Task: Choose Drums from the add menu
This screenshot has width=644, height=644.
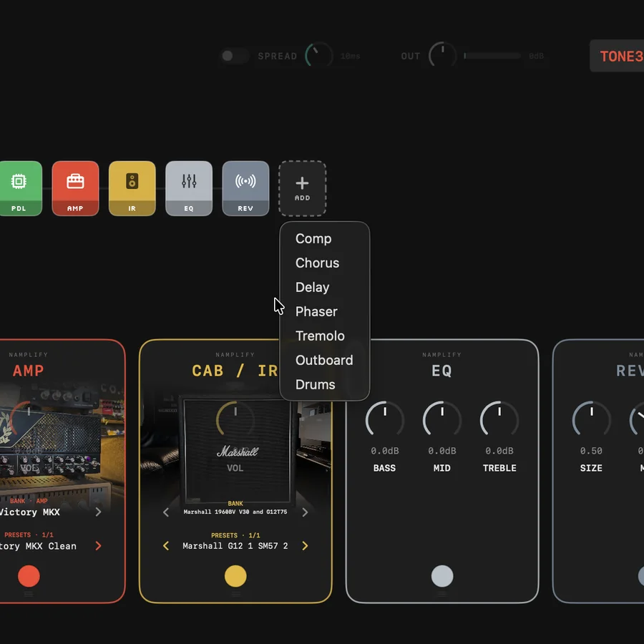Action: click(315, 384)
